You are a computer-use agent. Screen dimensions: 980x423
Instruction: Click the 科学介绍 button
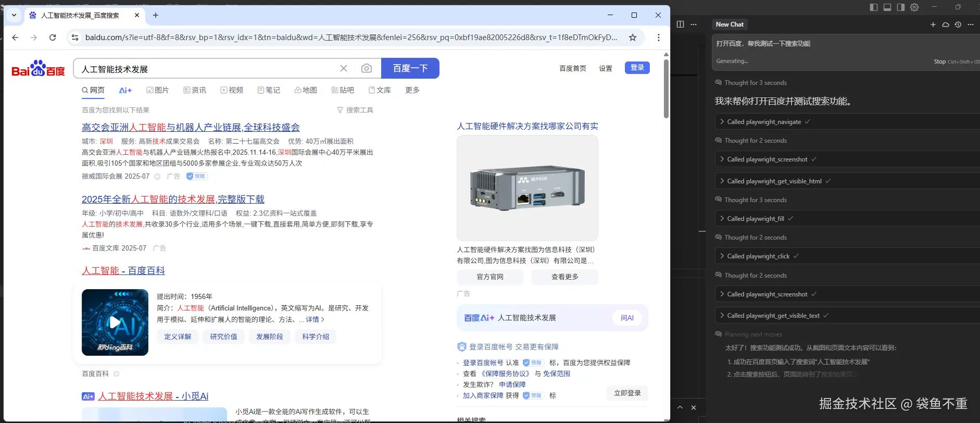click(x=316, y=337)
